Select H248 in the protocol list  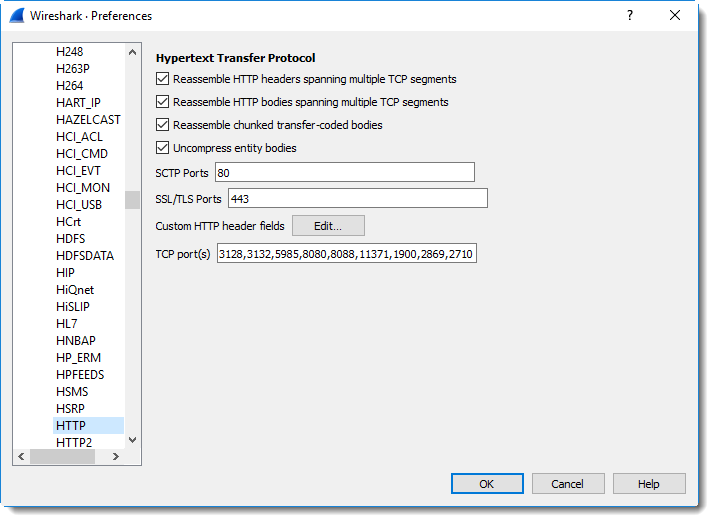(69, 51)
